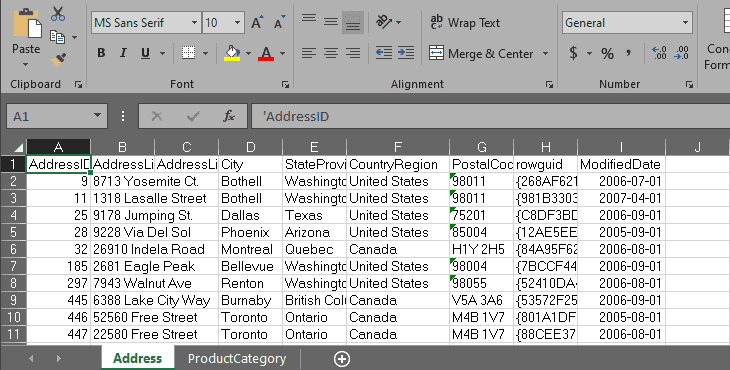Toggle Underline formatting
The height and width of the screenshot is (370, 730).
click(145, 53)
